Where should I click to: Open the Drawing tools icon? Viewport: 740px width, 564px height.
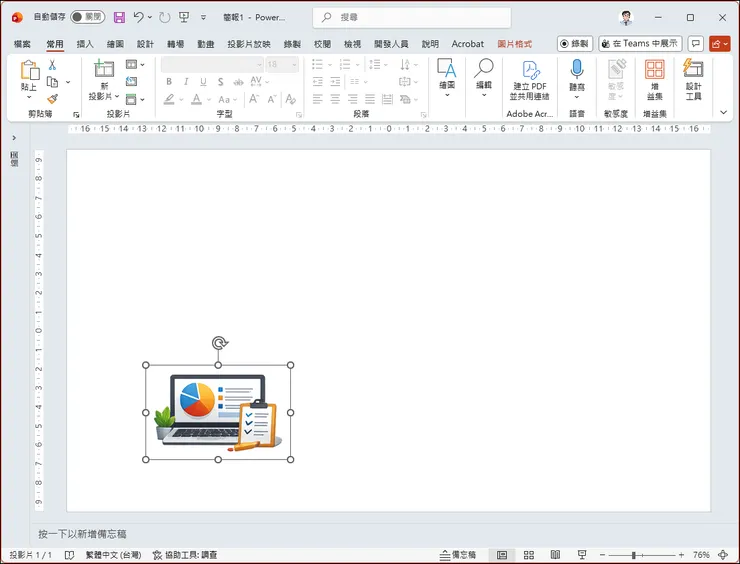pyautogui.click(x=446, y=69)
